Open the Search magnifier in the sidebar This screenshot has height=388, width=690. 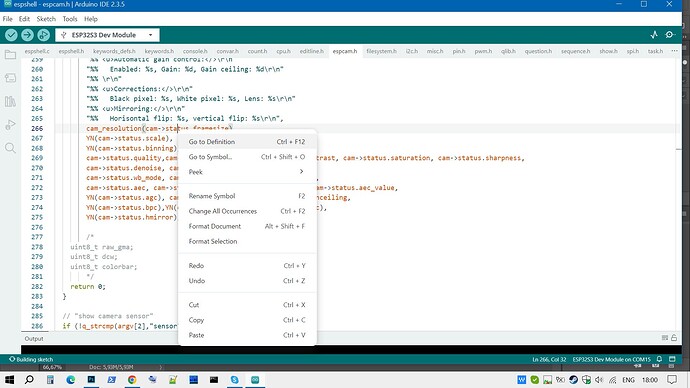10,148
